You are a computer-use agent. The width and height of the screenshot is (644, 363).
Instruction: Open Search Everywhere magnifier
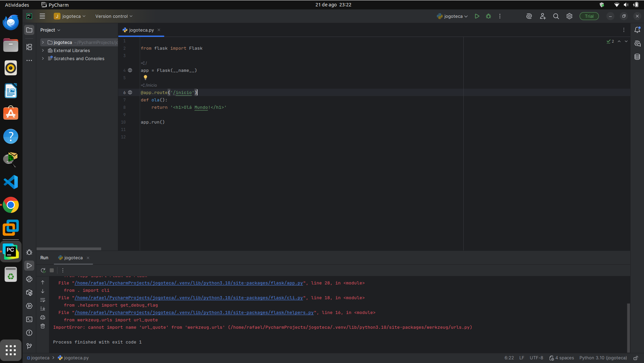556,16
